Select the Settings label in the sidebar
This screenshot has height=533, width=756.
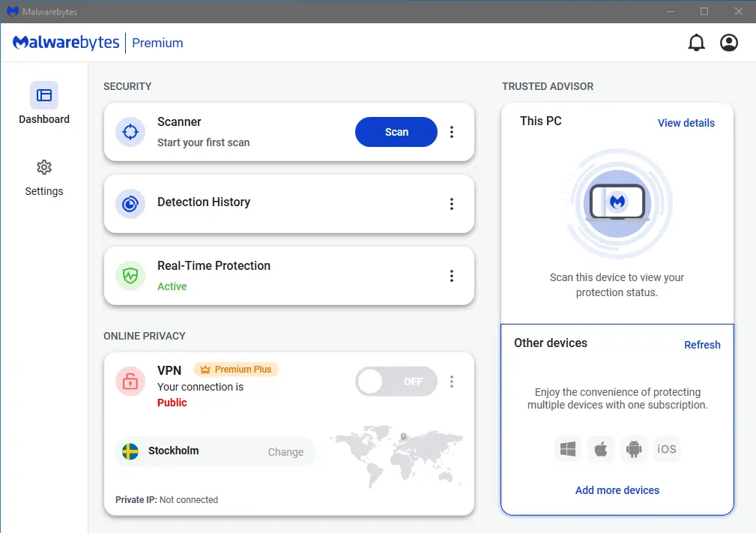click(44, 191)
